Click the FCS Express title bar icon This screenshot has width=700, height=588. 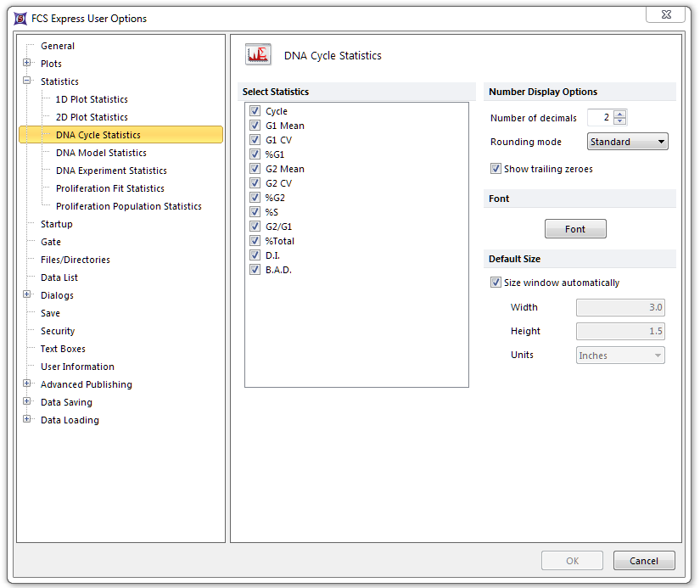[x=20, y=18]
